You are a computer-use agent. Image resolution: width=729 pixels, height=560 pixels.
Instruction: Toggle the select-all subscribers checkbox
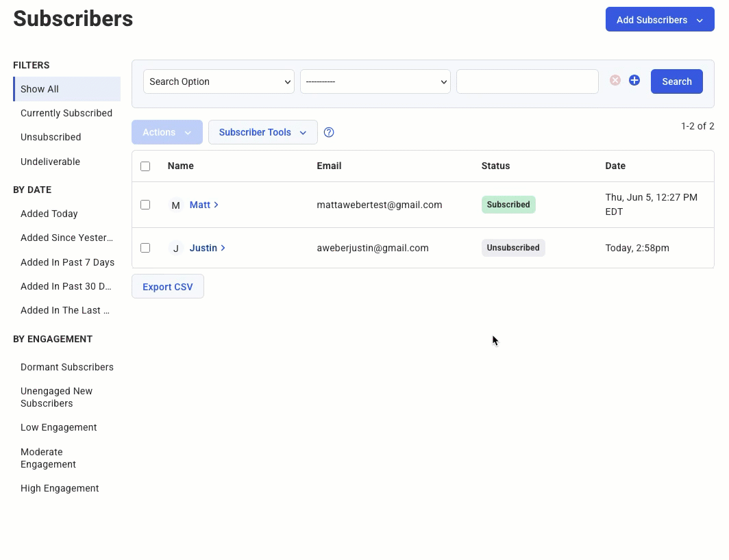(145, 166)
